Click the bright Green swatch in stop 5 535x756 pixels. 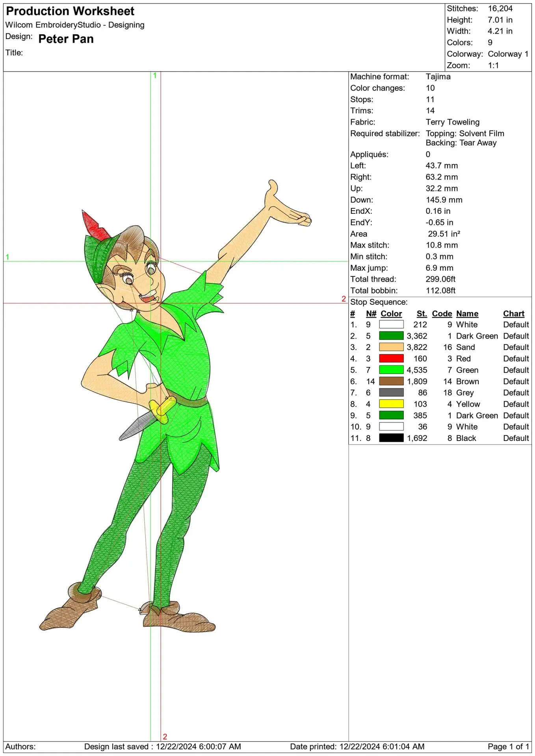point(391,370)
